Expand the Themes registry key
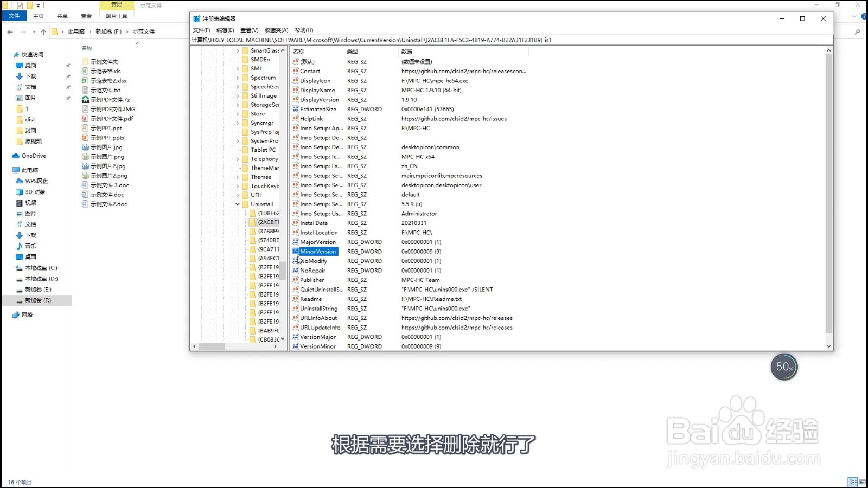Image resolution: width=868 pixels, height=488 pixels. click(238, 177)
